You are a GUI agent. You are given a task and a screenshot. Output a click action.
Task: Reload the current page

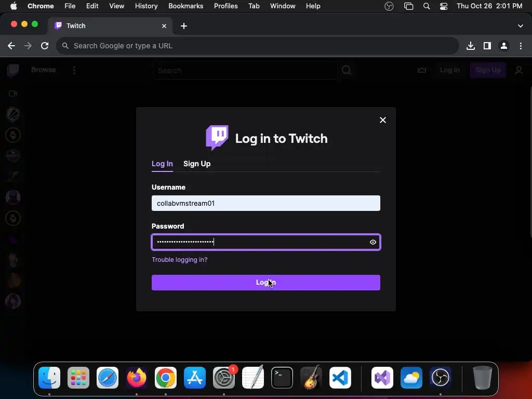pyautogui.click(x=45, y=46)
